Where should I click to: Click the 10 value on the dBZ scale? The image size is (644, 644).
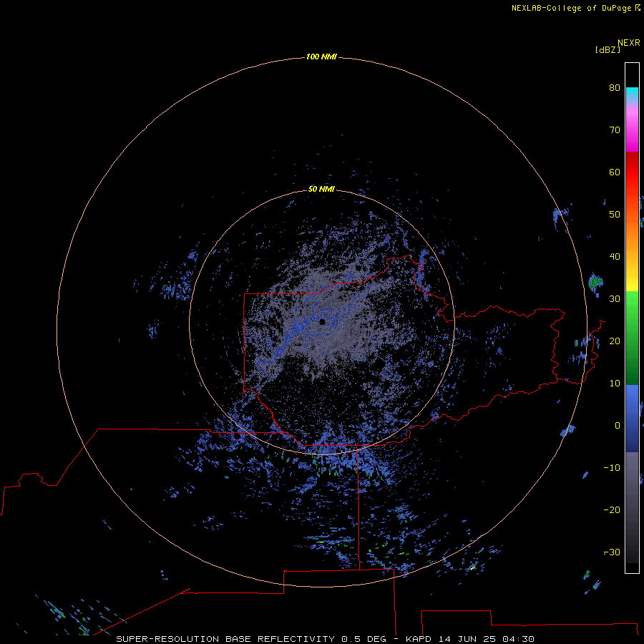click(615, 384)
